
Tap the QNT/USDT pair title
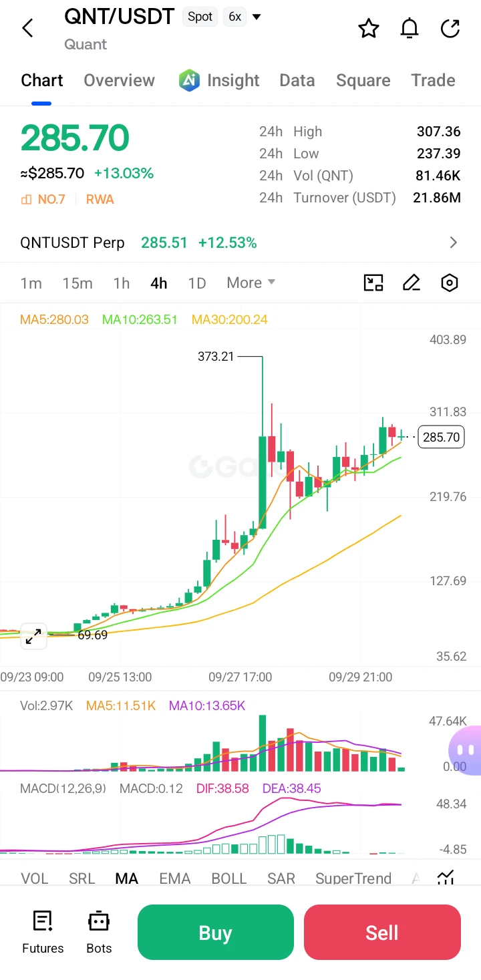coord(120,17)
